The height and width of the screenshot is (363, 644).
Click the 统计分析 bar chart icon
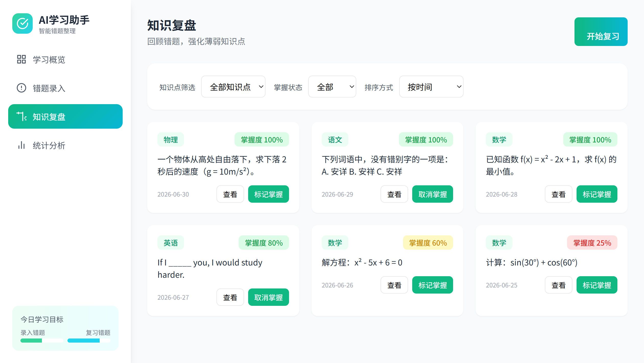point(21,145)
